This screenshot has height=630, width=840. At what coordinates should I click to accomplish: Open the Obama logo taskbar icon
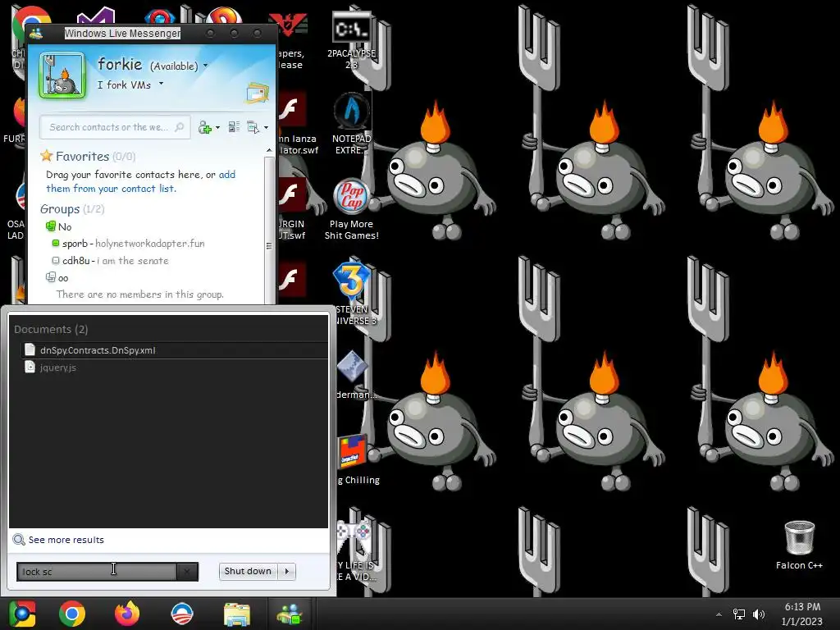(181, 614)
